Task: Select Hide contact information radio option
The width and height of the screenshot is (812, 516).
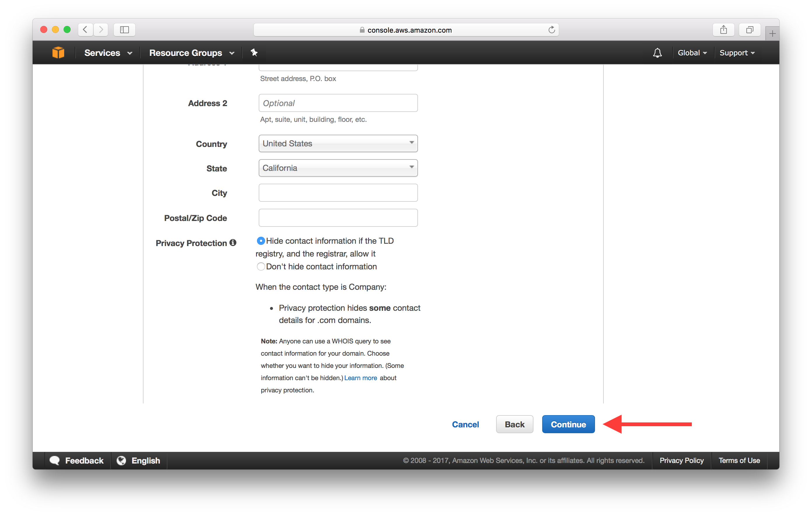Action: [261, 241]
